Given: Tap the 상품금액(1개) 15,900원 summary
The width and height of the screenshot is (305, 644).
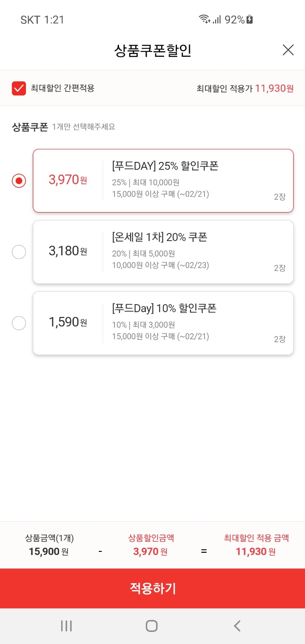Looking at the screenshot, I should point(49,545).
